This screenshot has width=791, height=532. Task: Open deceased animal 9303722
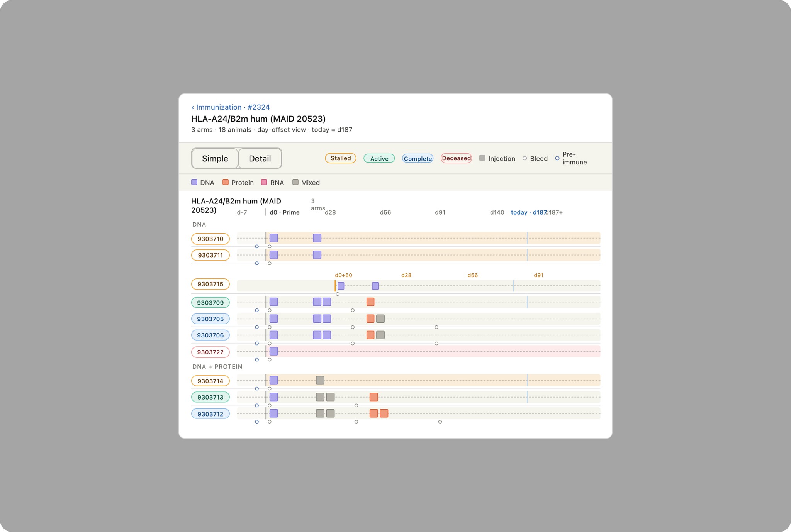point(210,352)
